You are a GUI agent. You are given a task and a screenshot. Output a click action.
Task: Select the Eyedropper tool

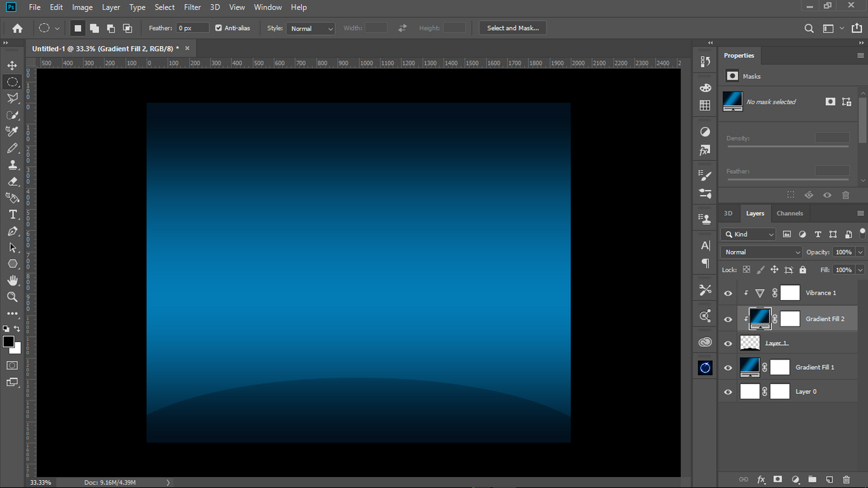12,132
